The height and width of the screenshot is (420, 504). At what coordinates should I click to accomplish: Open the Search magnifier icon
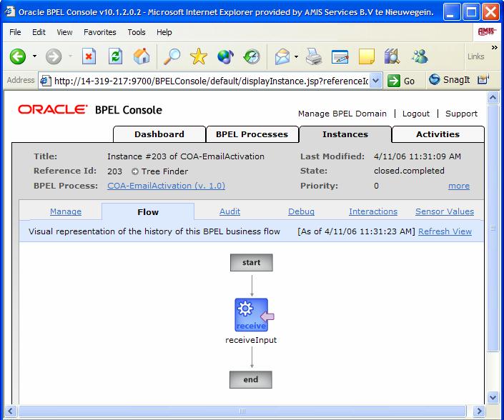pyautogui.click(x=172, y=56)
